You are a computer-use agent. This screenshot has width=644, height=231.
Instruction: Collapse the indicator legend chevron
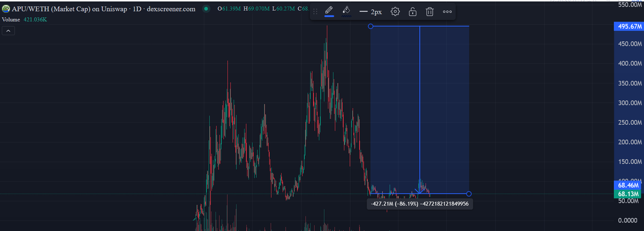8,31
